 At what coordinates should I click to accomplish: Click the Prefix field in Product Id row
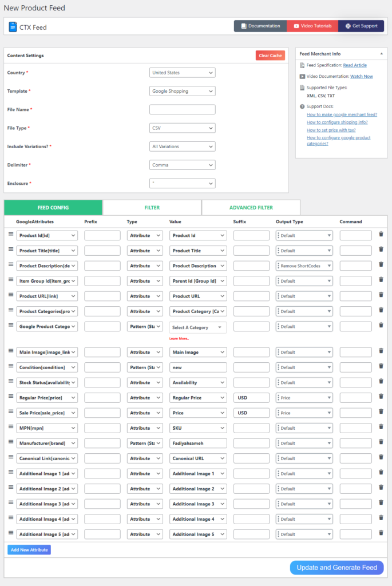click(x=102, y=235)
